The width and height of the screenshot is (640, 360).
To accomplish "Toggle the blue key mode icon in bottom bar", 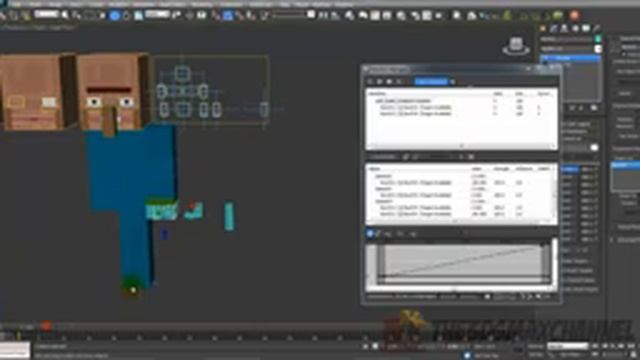I will 467,355.
